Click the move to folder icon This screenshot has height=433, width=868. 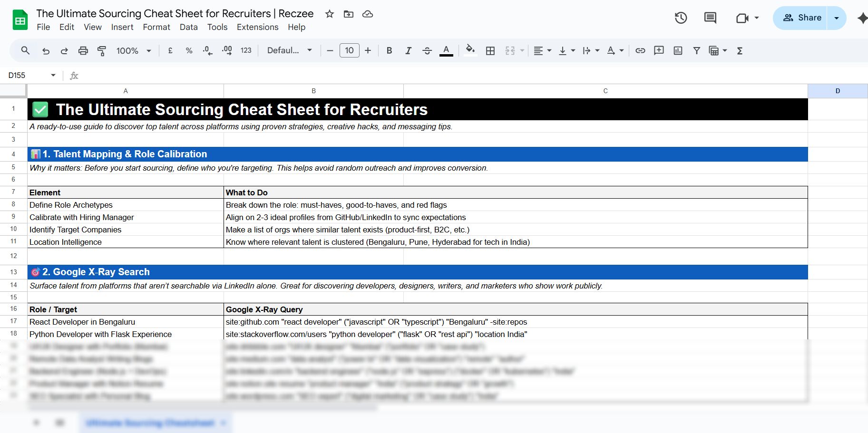pyautogui.click(x=349, y=14)
